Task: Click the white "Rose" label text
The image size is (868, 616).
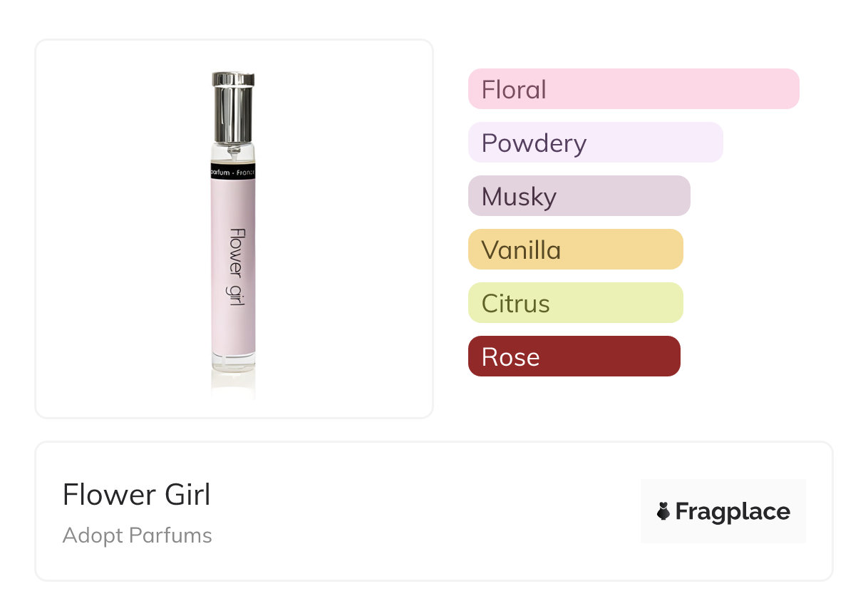Action: [x=510, y=357]
